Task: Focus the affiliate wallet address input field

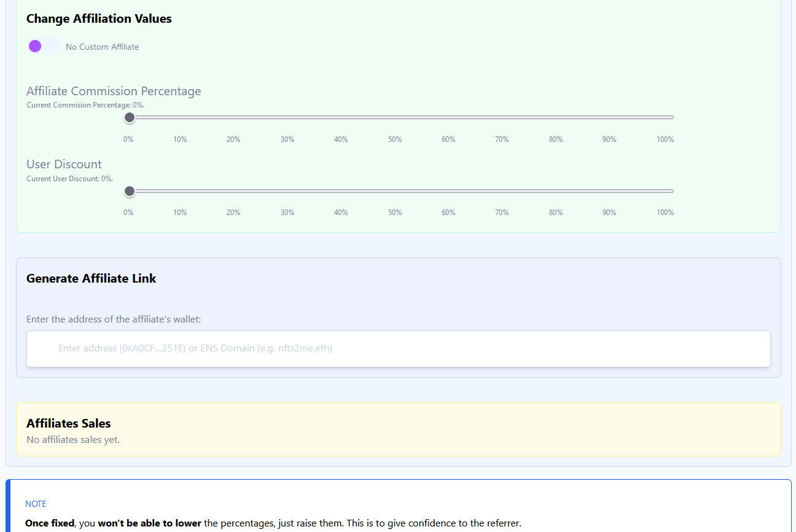Action: [398, 348]
